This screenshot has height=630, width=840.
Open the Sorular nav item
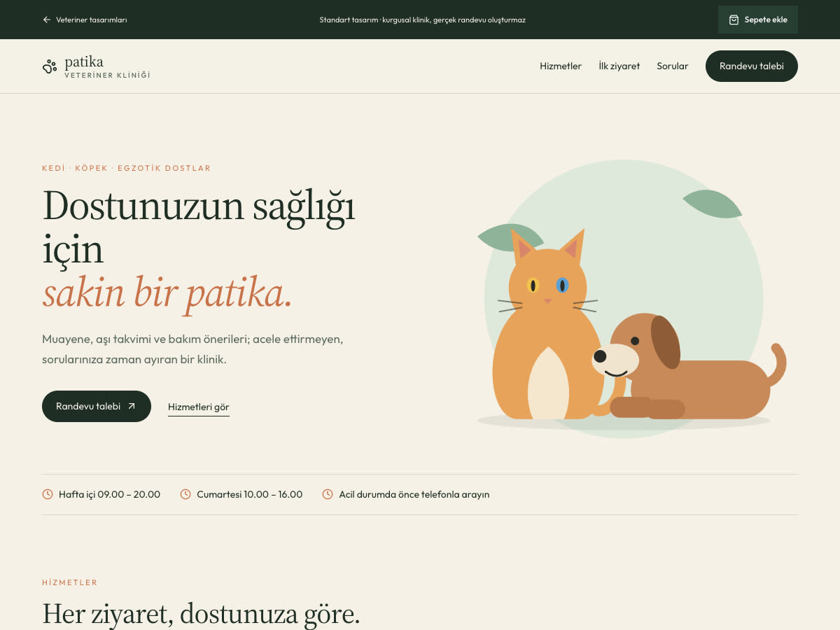pyautogui.click(x=672, y=66)
